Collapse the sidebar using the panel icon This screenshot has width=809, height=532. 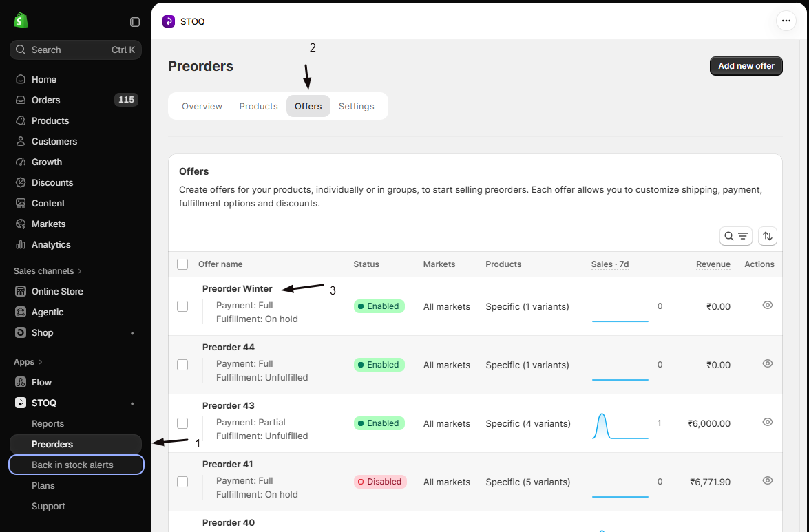pyautogui.click(x=135, y=21)
